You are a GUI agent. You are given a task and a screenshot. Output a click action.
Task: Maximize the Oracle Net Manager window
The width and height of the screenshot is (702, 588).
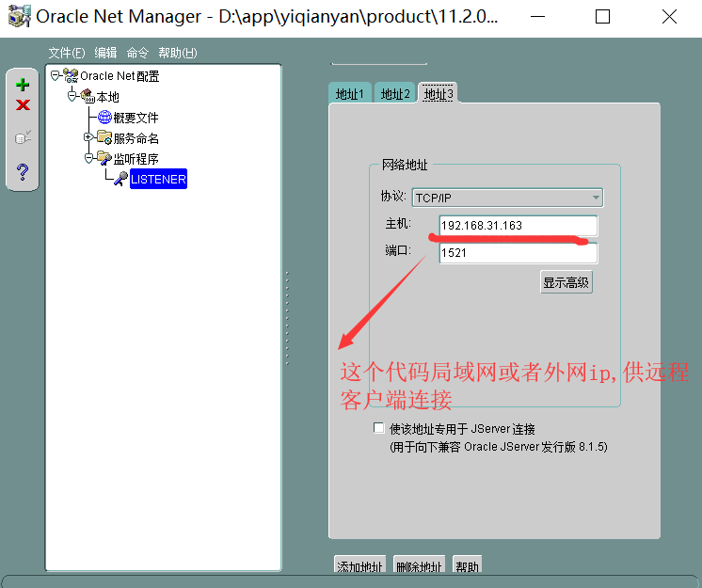(x=602, y=17)
